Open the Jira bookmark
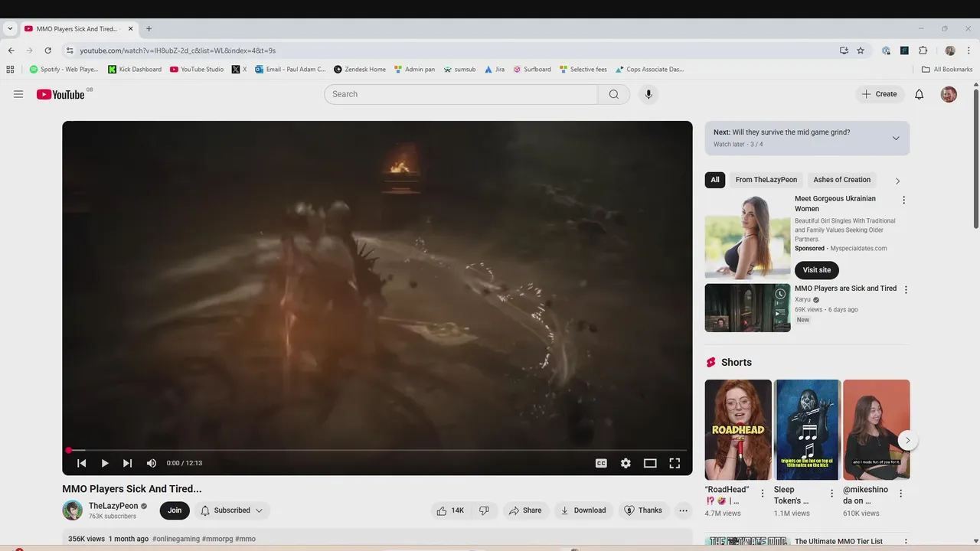Screen dimensions: 980x551 click(495, 69)
